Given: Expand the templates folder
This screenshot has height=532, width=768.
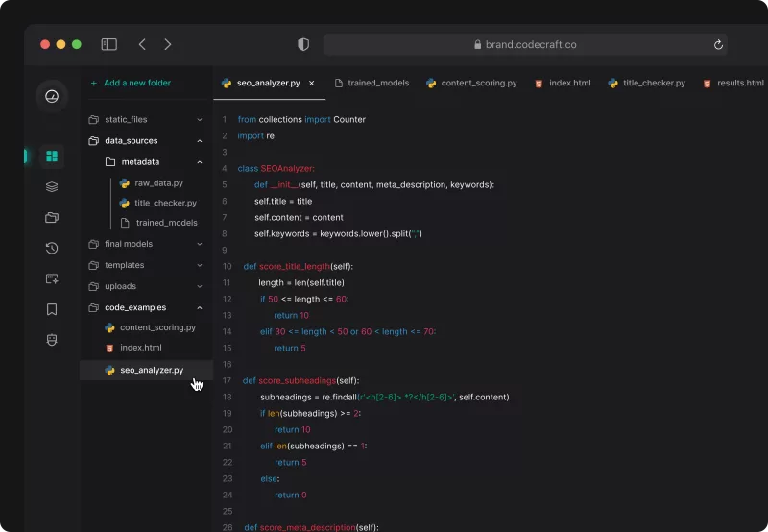Looking at the screenshot, I should [x=200, y=266].
